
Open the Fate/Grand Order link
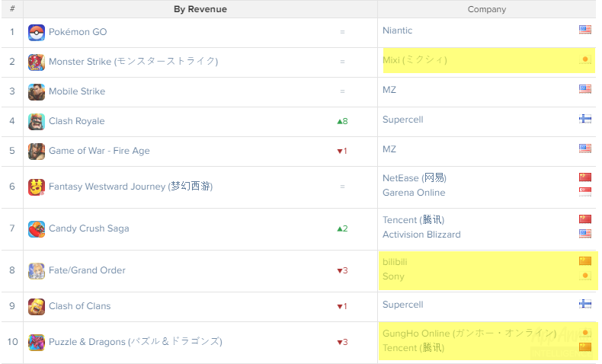click(87, 270)
